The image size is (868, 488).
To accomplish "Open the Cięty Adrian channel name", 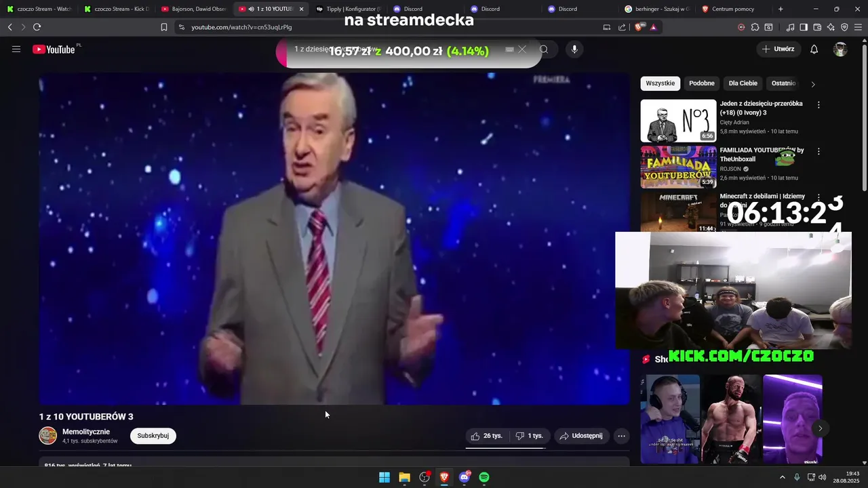I will (734, 122).
